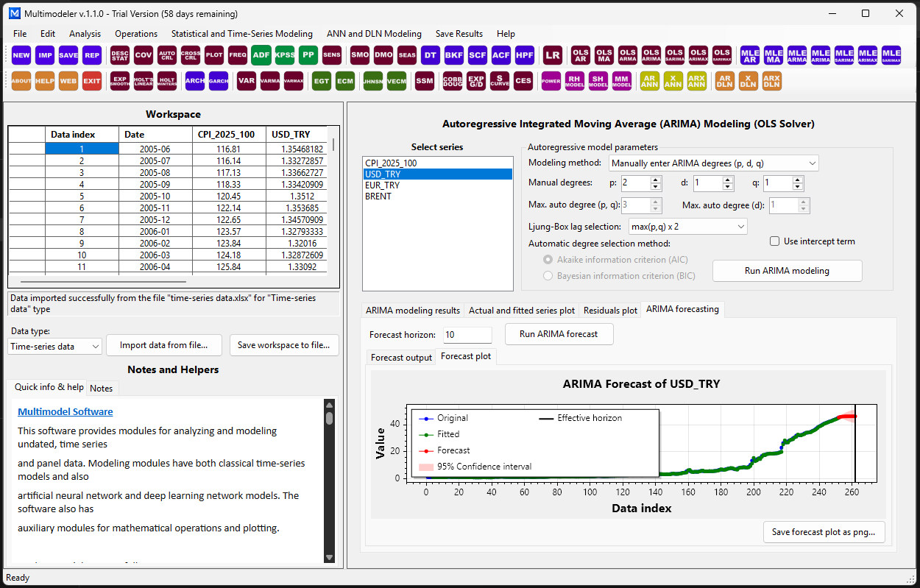Open the Holt Winters smoothing icon
Viewport: 920px width, 588px height.
167,81
